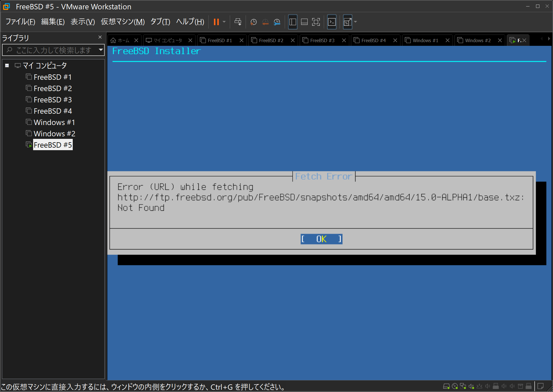Screen dimensions: 553x392
Task: Select Windows #2 in the library
Action: click(x=54, y=133)
